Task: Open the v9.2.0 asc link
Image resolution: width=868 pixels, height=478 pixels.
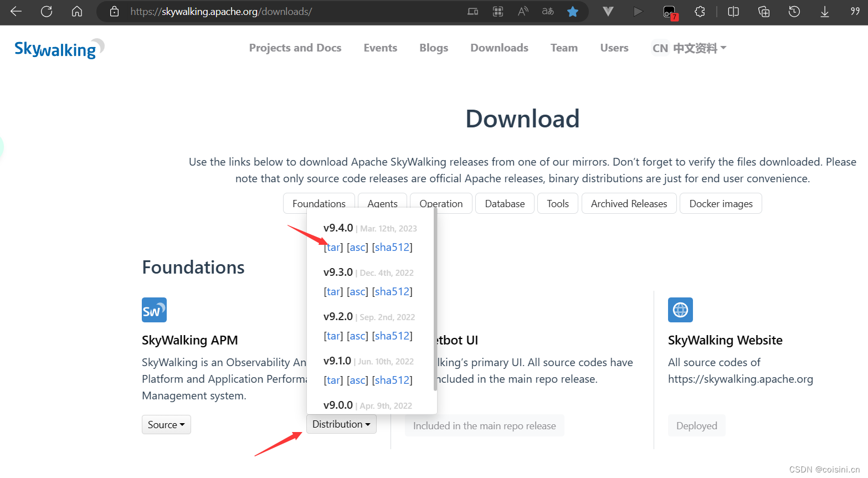Action: point(357,336)
